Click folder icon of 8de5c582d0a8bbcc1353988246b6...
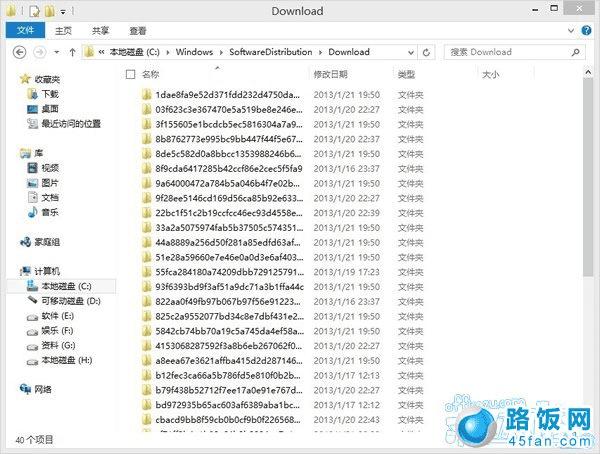 [x=146, y=154]
